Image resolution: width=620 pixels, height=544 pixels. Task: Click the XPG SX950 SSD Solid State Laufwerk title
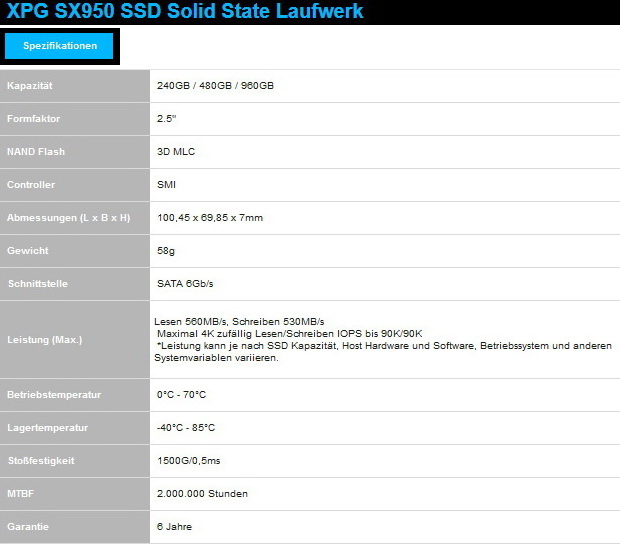coord(185,11)
